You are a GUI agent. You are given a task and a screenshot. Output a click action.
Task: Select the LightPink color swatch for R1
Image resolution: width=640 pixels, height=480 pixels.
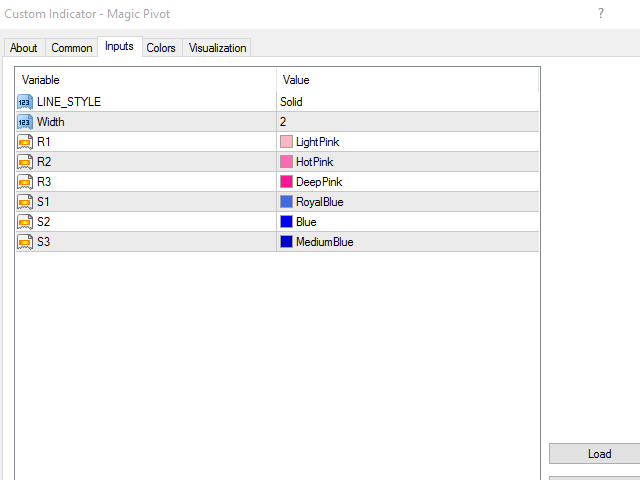(x=287, y=142)
